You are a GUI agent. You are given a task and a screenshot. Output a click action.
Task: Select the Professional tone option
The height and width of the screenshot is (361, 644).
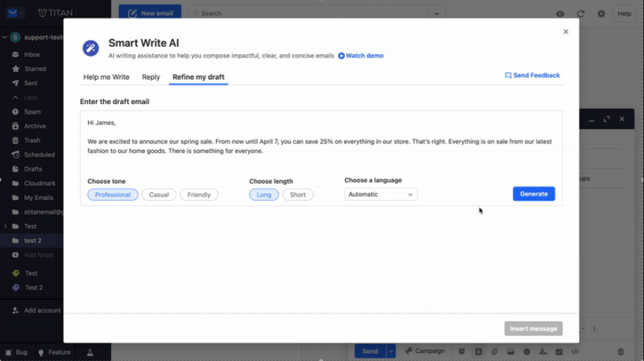coord(113,195)
